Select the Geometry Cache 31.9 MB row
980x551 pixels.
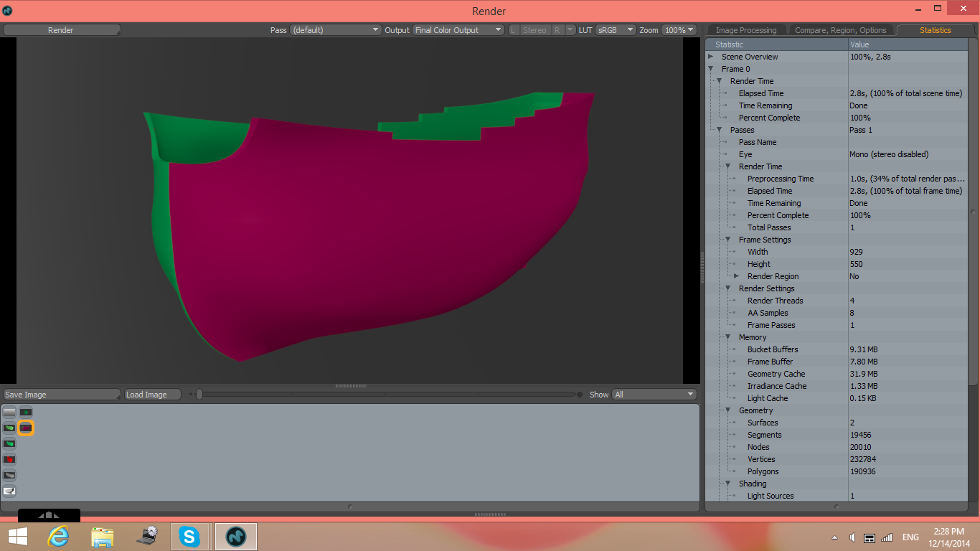(837, 374)
